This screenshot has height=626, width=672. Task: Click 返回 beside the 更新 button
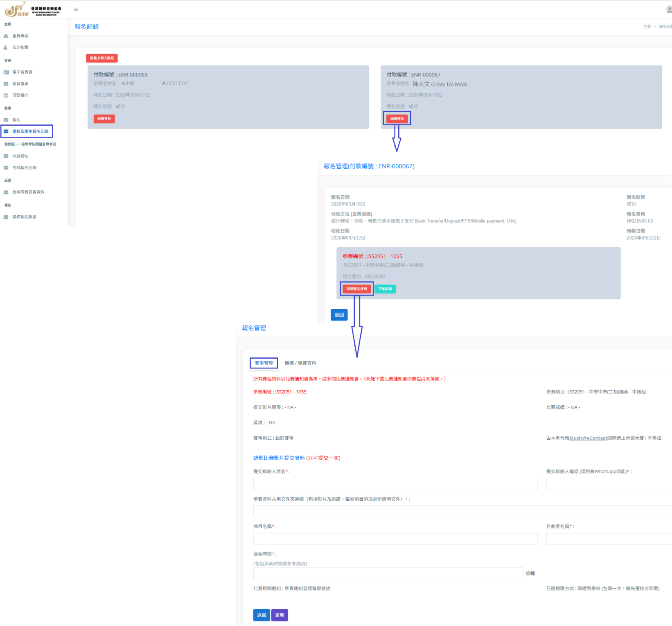[x=262, y=615]
